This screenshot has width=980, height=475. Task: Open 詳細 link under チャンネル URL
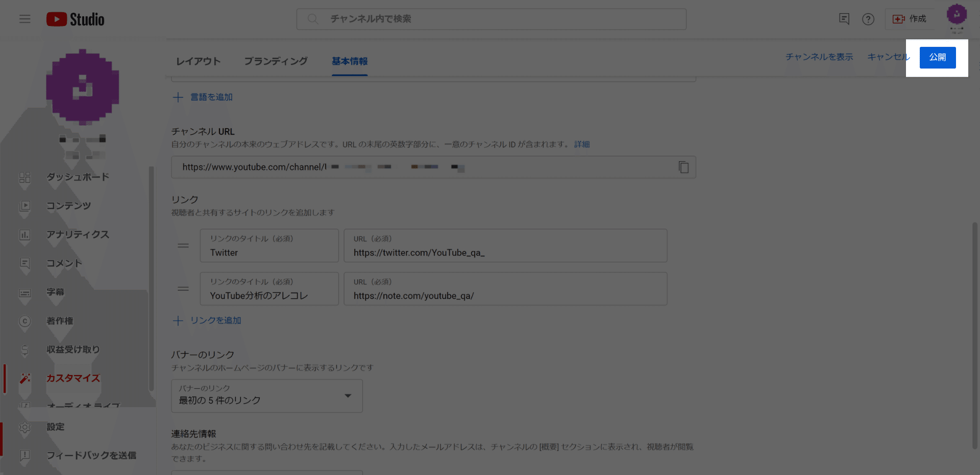[582, 144]
